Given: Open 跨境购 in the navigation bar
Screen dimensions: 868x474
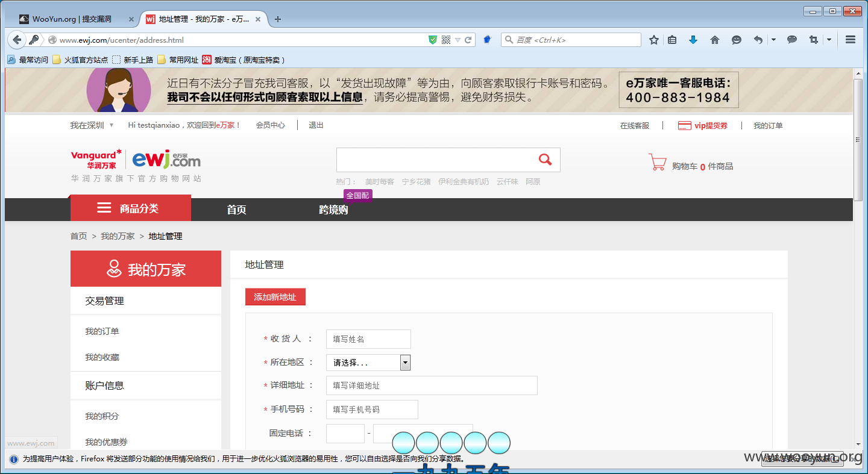Looking at the screenshot, I should pos(333,210).
